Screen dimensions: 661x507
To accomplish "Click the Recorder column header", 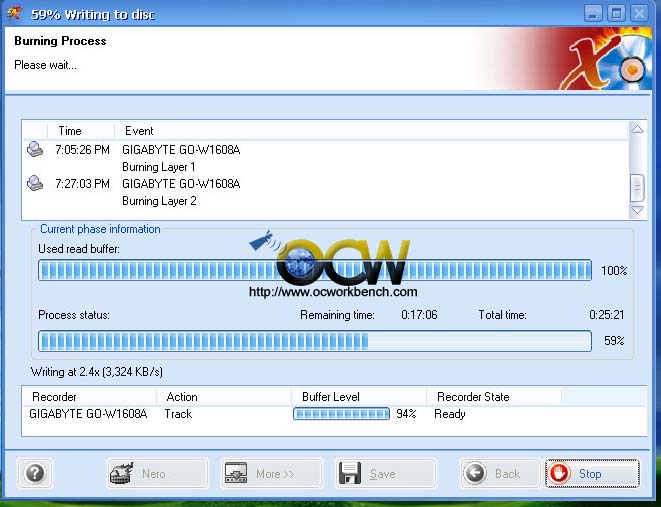I will [89, 397].
